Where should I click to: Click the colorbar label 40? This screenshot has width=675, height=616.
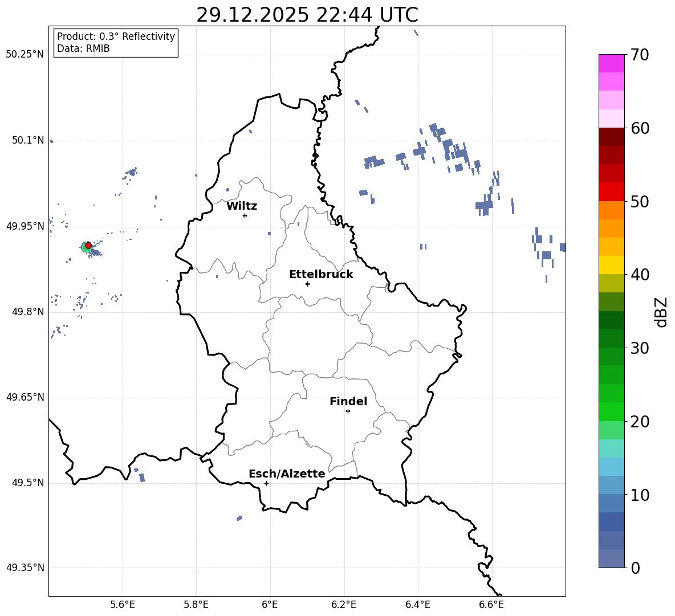[x=640, y=275]
